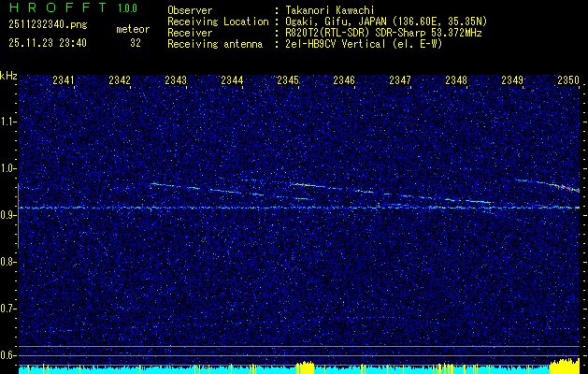
Task: Click the 2348 time marker
Action: [456, 79]
